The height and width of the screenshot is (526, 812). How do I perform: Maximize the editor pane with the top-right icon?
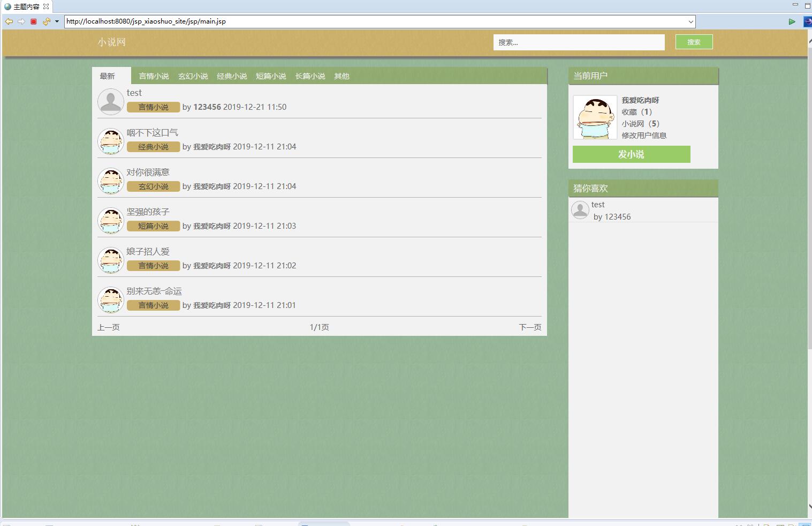[x=808, y=5]
